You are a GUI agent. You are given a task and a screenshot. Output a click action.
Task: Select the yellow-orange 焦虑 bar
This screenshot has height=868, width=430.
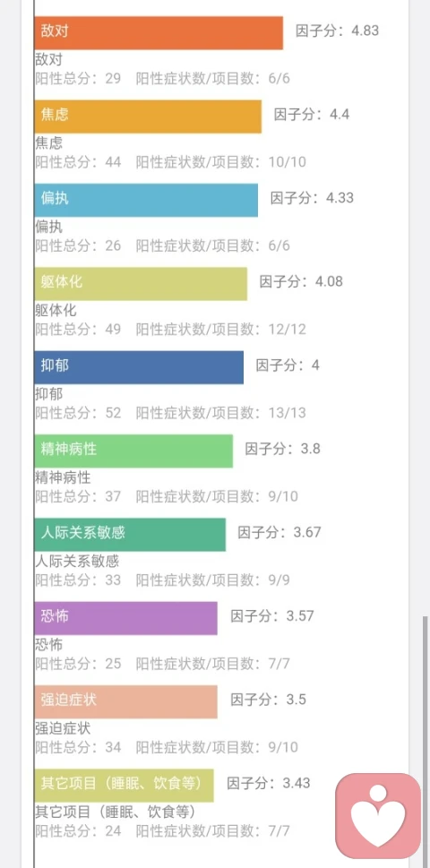pos(148,116)
